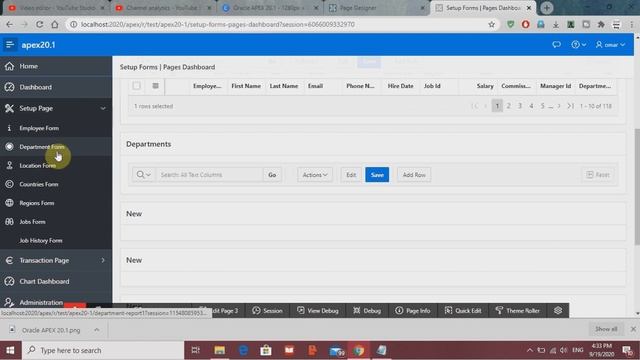
Task: Bookmark this page with star icon
Action: [x=491, y=24]
